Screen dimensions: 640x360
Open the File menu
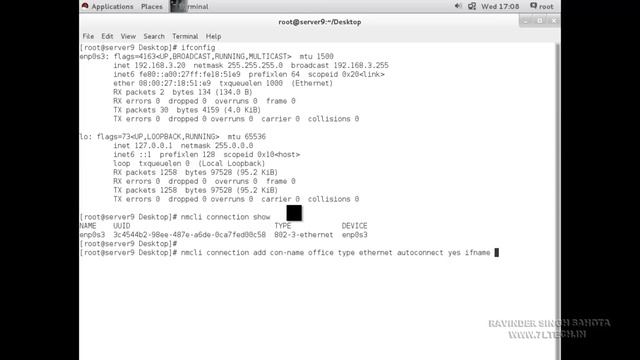(88, 36)
